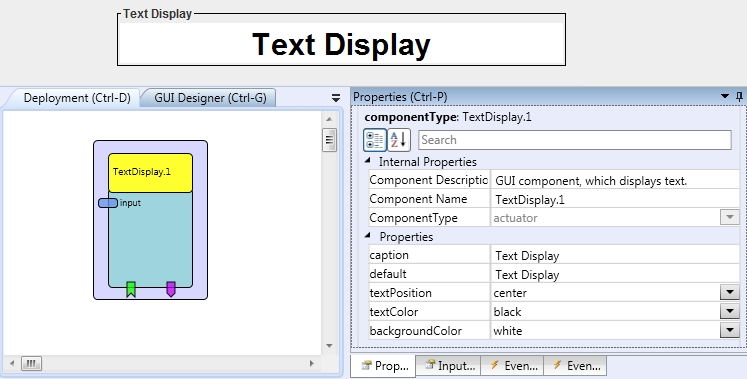
Task: Switch to the Deployment (Ctrl-D) tab
Action: coord(77,98)
